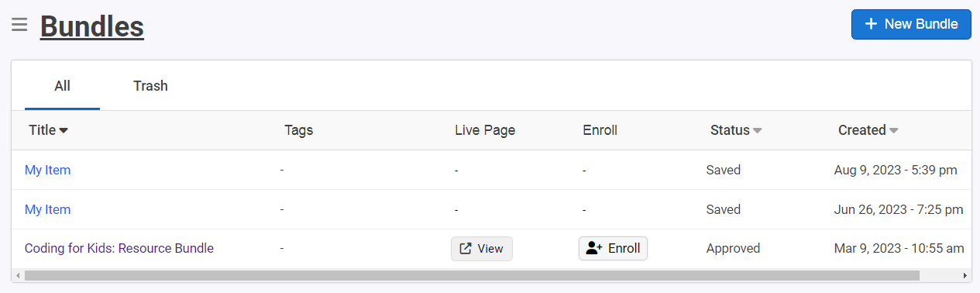
Task: Switch to the Trash tab
Action: coord(150,85)
